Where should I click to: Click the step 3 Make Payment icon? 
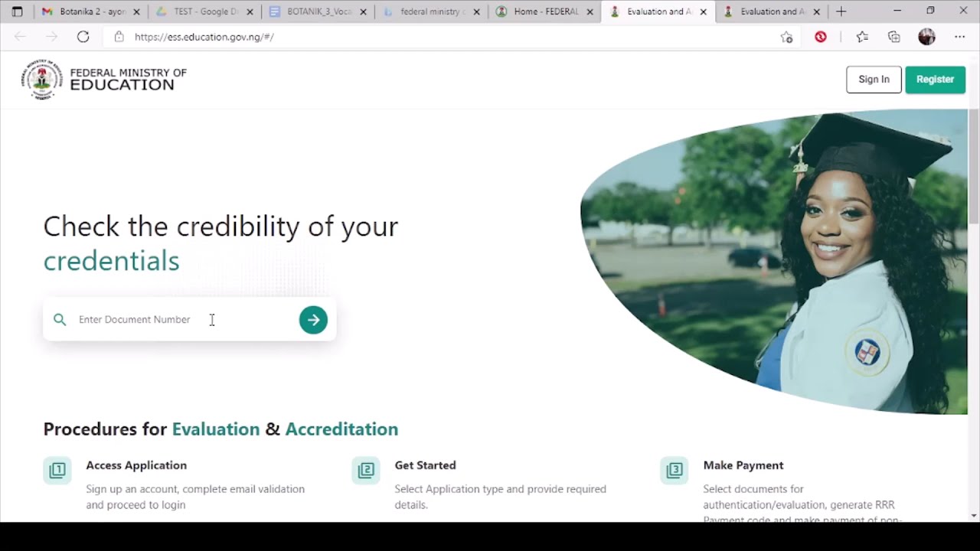pos(675,470)
